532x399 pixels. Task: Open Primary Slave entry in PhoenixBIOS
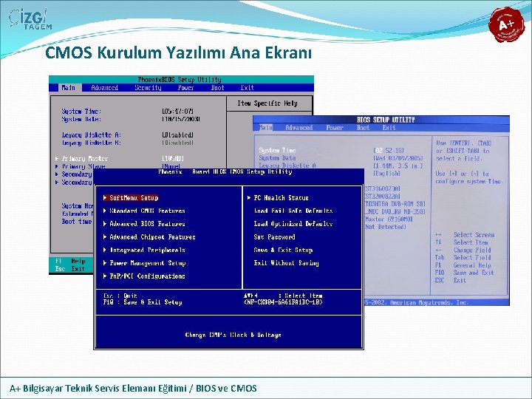[x=83, y=166]
